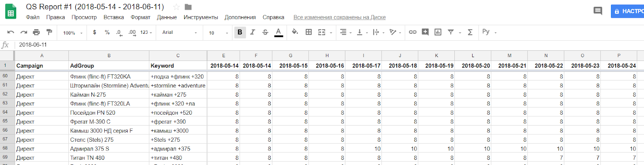The height and width of the screenshot is (165, 644).
Task: Create a filter with funnel icon
Action: (x=451, y=32)
